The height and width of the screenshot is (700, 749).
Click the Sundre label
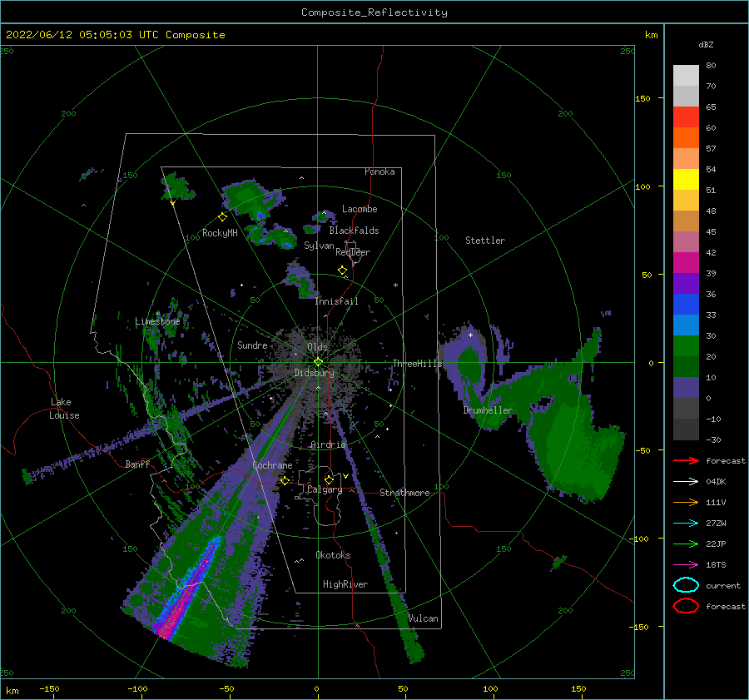pyautogui.click(x=252, y=345)
